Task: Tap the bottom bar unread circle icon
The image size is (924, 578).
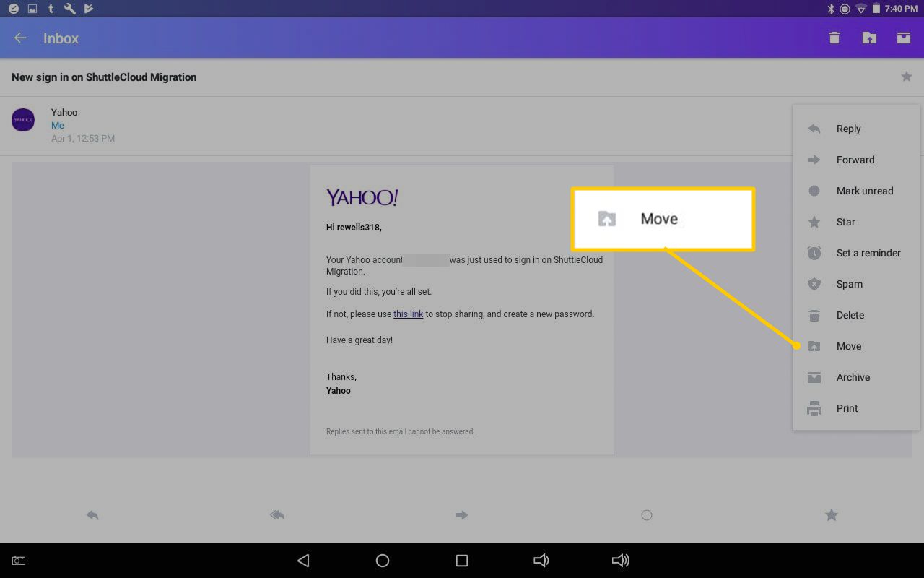Action: coord(647,515)
